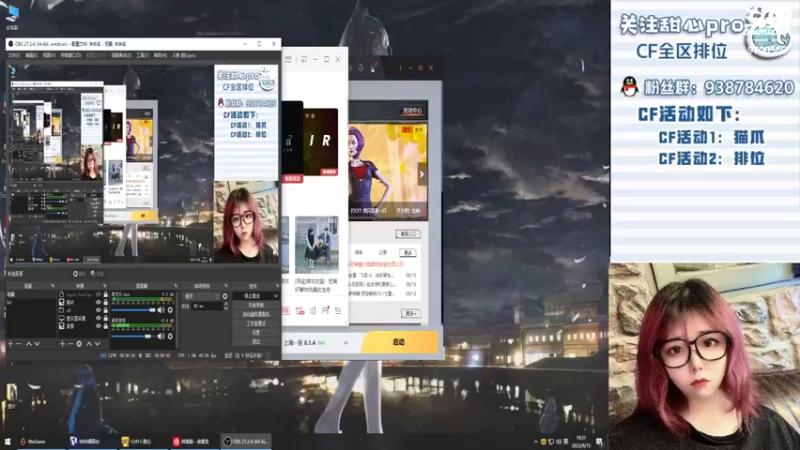Open settings gear for desktop audio mixer channel

[170, 336]
